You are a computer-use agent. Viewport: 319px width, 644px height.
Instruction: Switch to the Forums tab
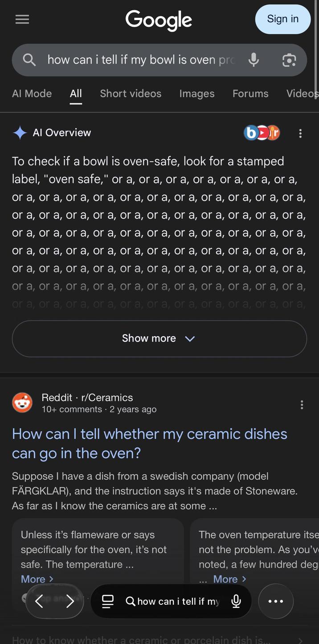250,94
